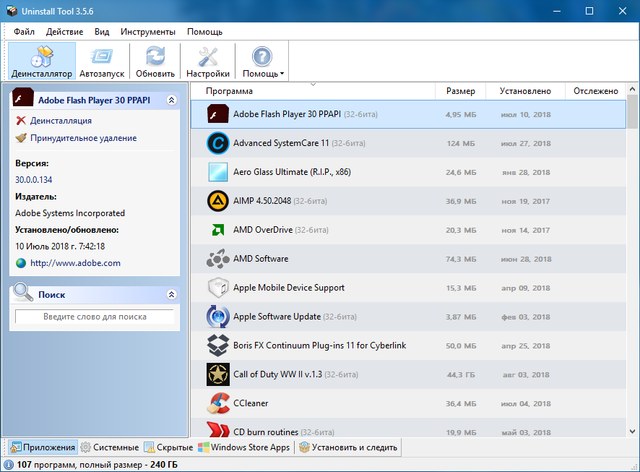This screenshot has width=640, height=472.
Task: Select Adobe Flash Player 30 PPAPI icon
Action: click(x=217, y=115)
